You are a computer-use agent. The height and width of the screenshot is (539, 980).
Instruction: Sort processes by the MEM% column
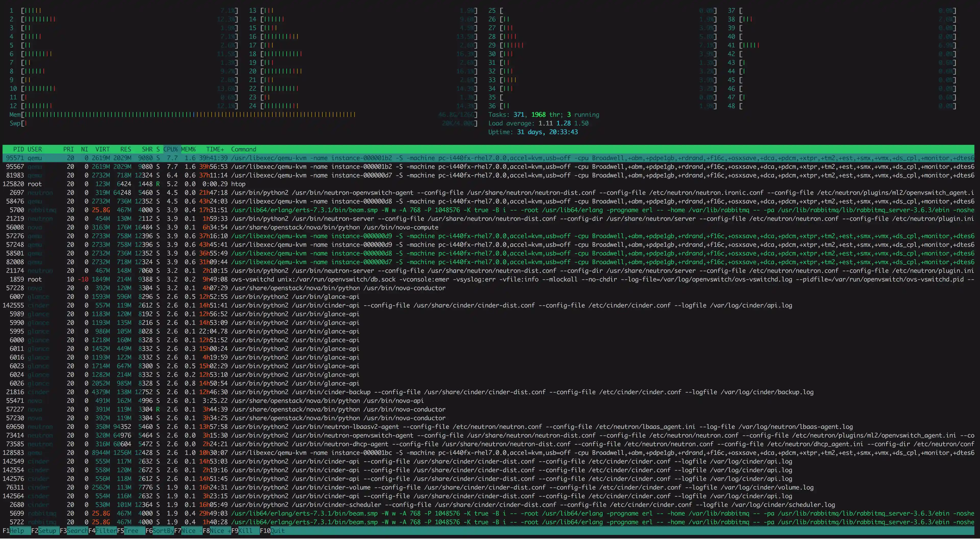pos(189,149)
